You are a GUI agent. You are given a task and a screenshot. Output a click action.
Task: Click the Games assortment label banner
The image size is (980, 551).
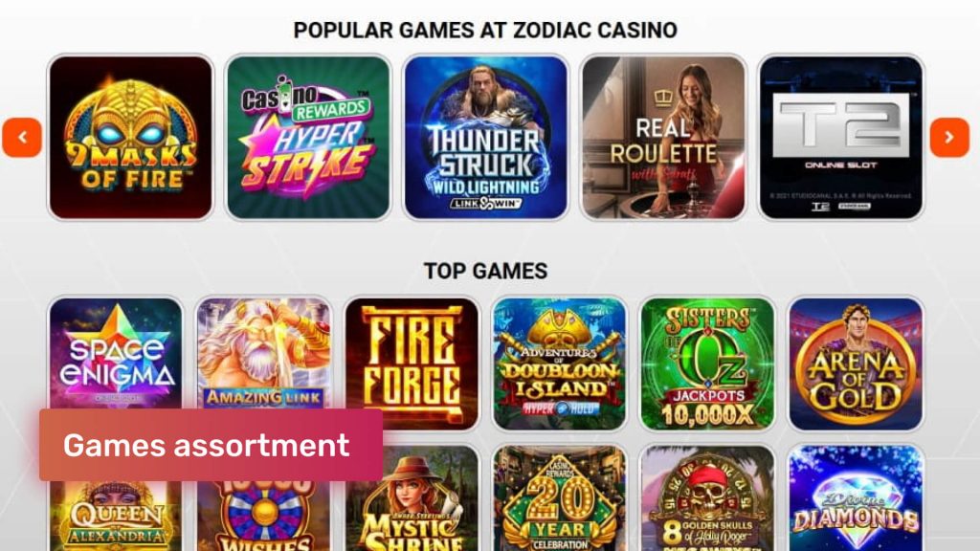(212, 445)
